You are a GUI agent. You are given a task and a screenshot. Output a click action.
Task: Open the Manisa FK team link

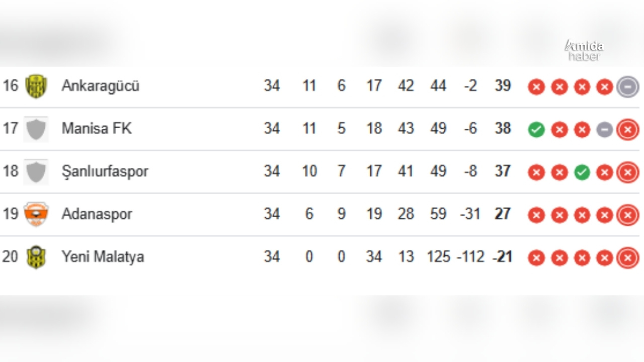point(97,129)
